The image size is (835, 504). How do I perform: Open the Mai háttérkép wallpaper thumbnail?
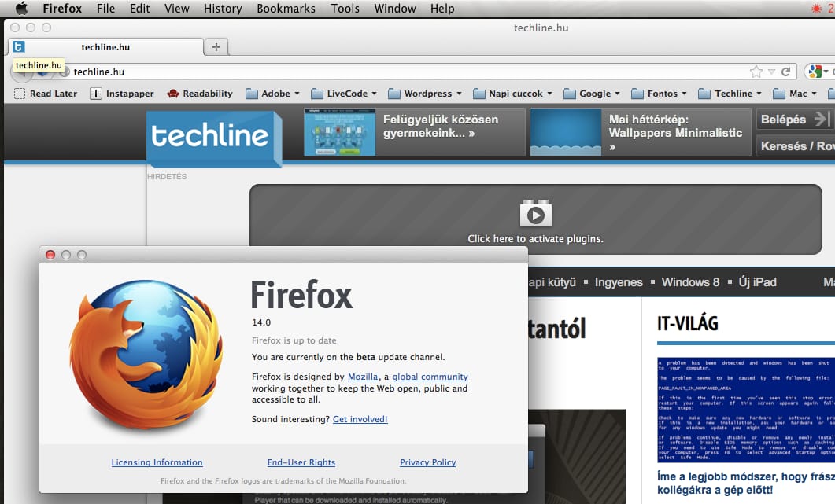click(x=566, y=132)
